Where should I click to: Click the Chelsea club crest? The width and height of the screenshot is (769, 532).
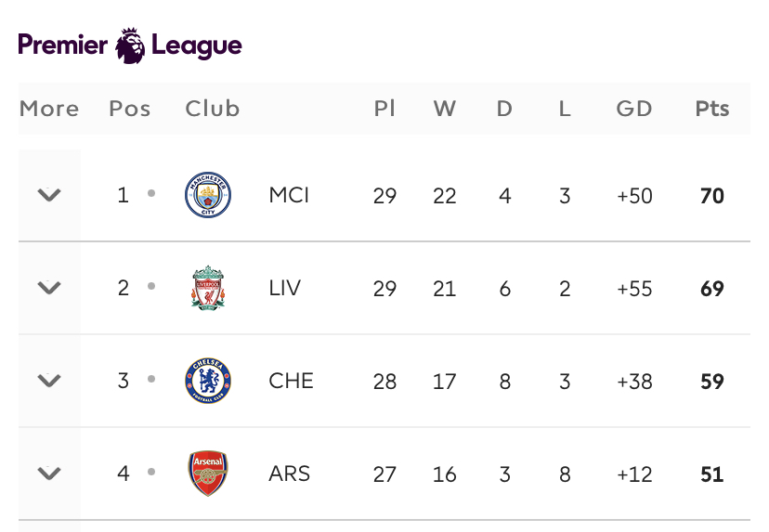pos(208,381)
